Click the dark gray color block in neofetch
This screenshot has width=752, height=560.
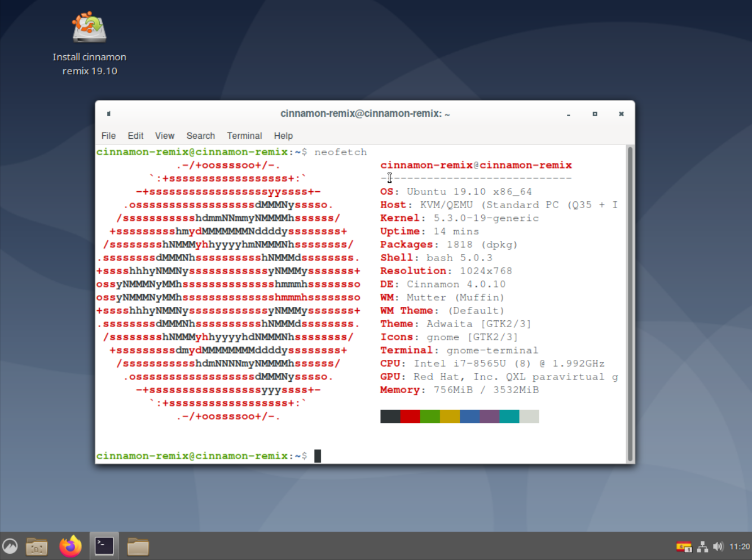pos(390,416)
